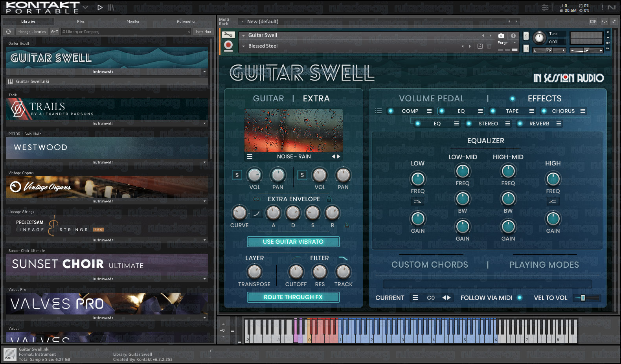Refresh the library list
621x364 pixels.
[x=8, y=32]
